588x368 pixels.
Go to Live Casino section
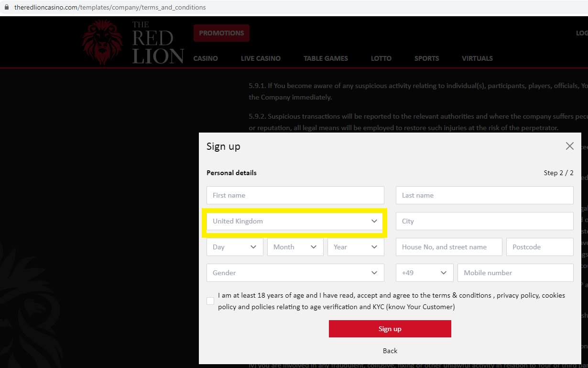[x=261, y=58]
